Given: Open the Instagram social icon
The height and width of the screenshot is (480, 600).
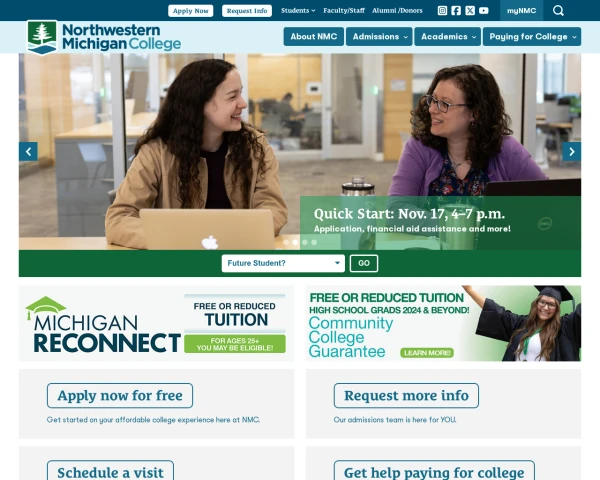Looking at the screenshot, I should [x=442, y=11].
